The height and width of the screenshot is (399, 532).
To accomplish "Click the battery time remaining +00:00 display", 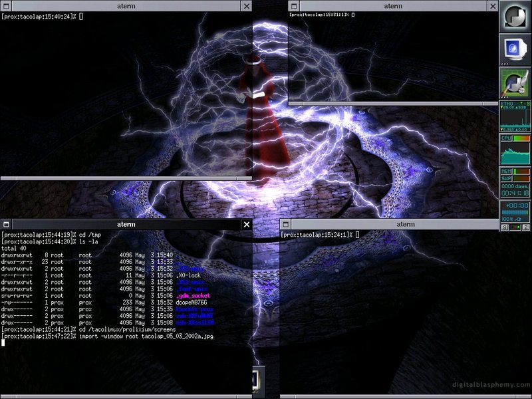I will point(517,205).
